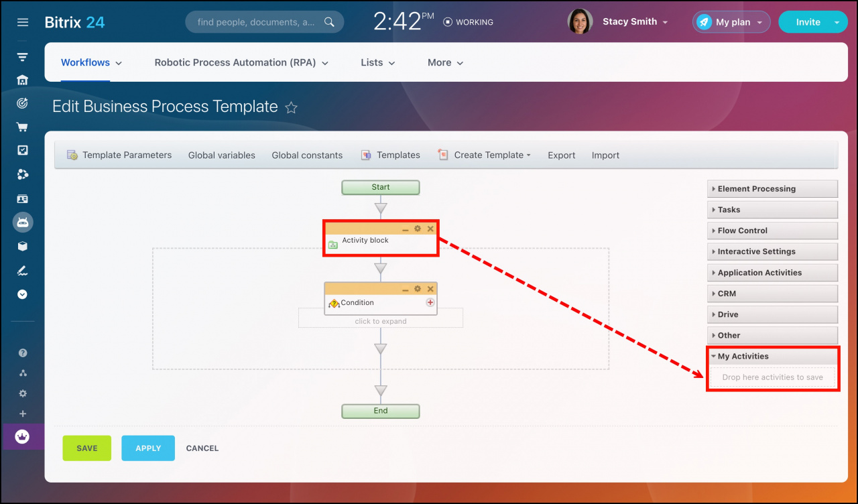Open the My plan dropdown
Image resolution: width=858 pixels, height=504 pixels.
point(731,22)
